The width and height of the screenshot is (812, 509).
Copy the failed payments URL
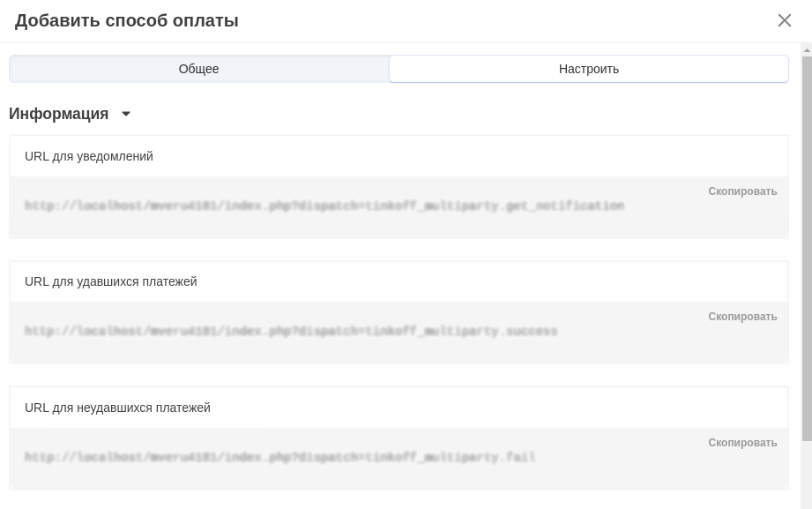click(x=742, y=443)
